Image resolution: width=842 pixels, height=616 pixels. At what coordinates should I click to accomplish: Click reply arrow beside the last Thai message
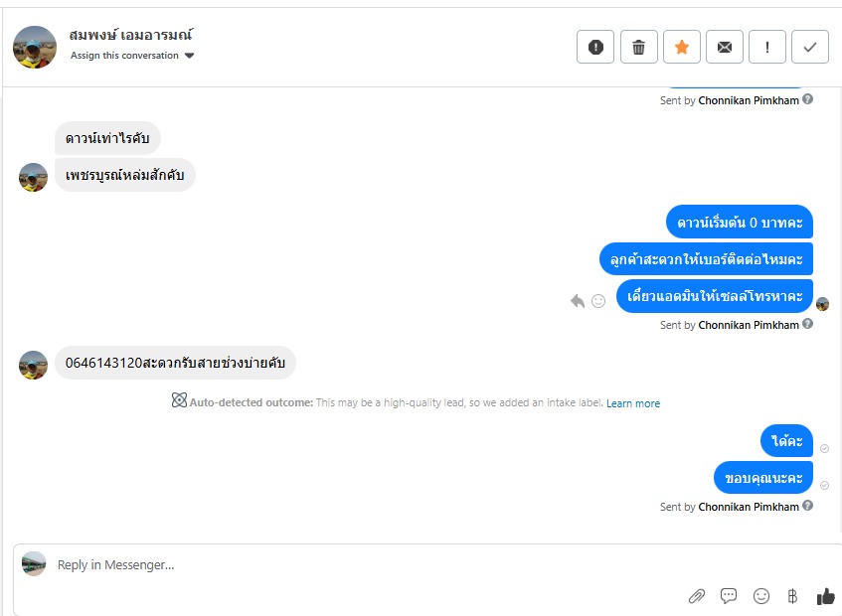578,301
